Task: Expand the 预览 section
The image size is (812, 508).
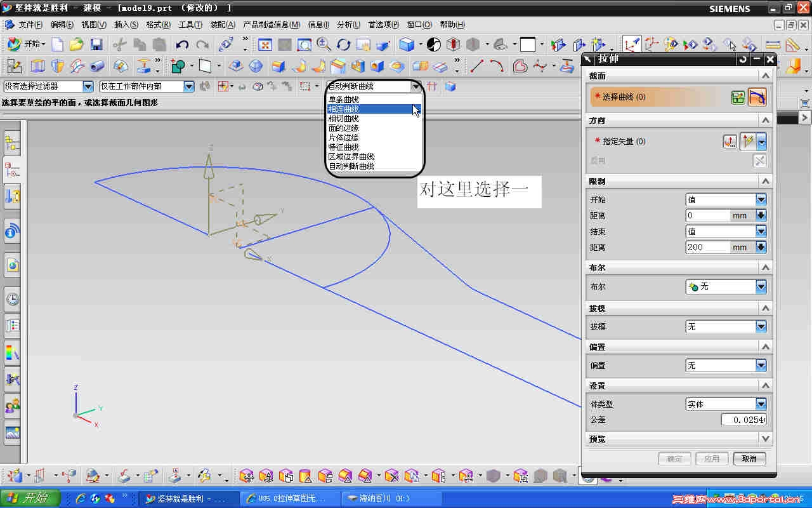Action: pos(679,439)
